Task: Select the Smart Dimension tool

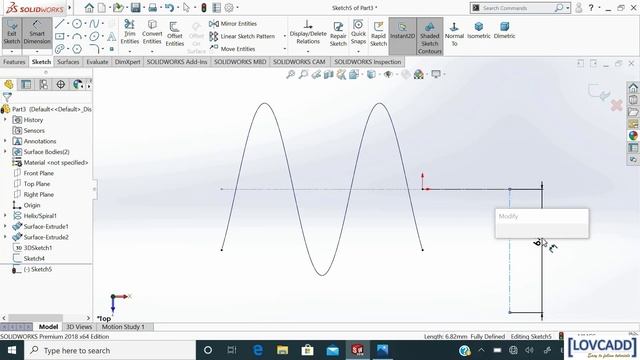Action: point(37,33)
